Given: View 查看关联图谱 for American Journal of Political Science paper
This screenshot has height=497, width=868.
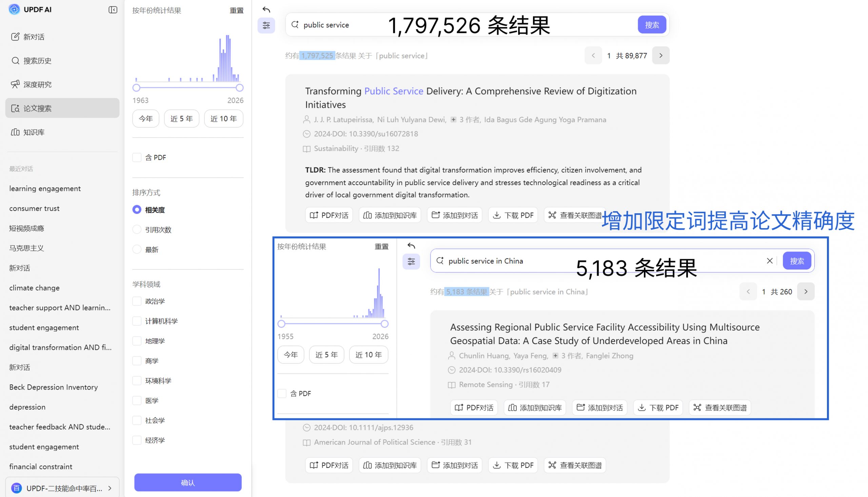Looking at the screenshot, I should (x=575, y=465).
